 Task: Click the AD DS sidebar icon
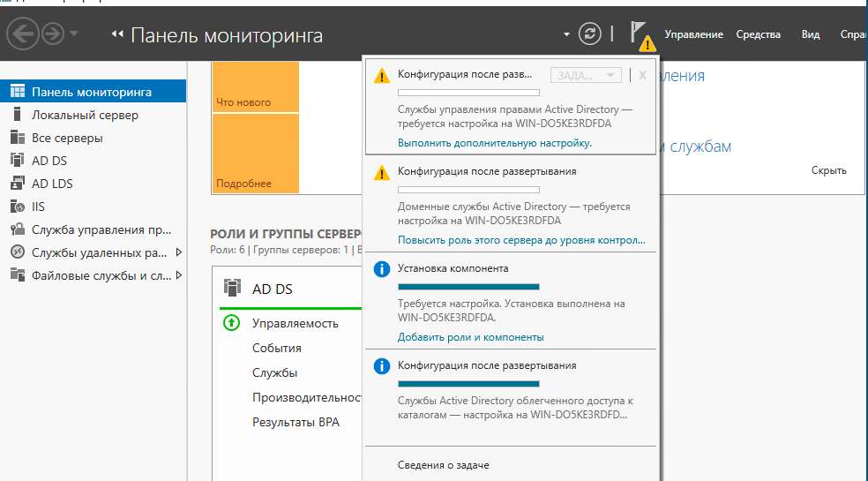pyautogui.click(x=18, y=160)
